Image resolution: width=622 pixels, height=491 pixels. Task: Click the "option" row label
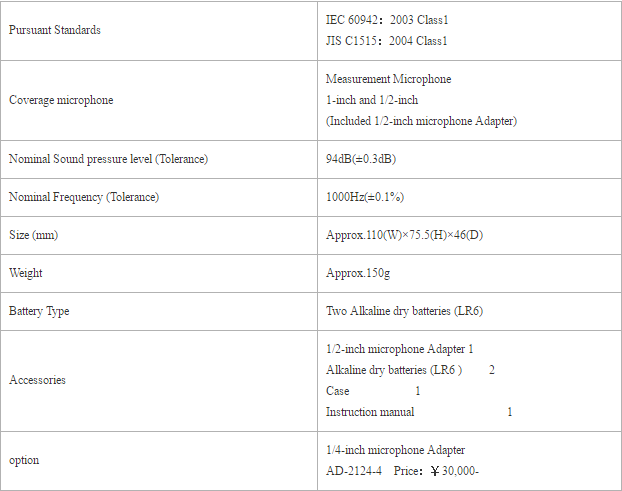coord(24,460)
